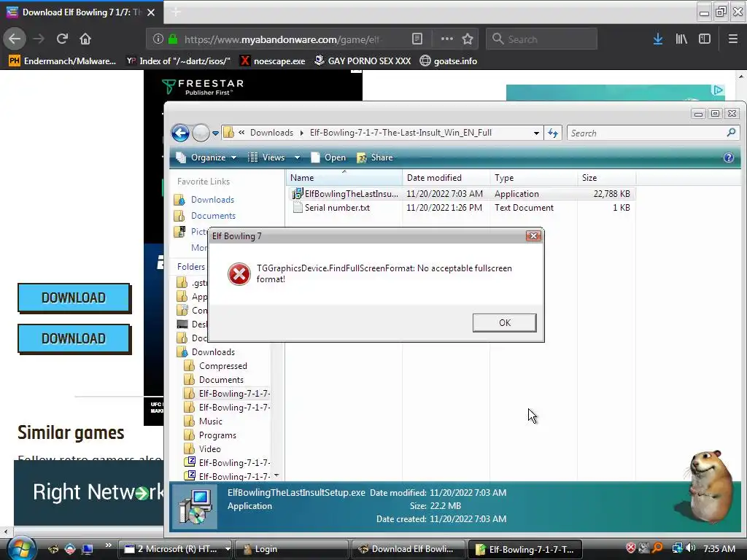Image resolution: width=747 pixels, height=560 pixels.
Task: Click the network tray icon
Action: 677,548
